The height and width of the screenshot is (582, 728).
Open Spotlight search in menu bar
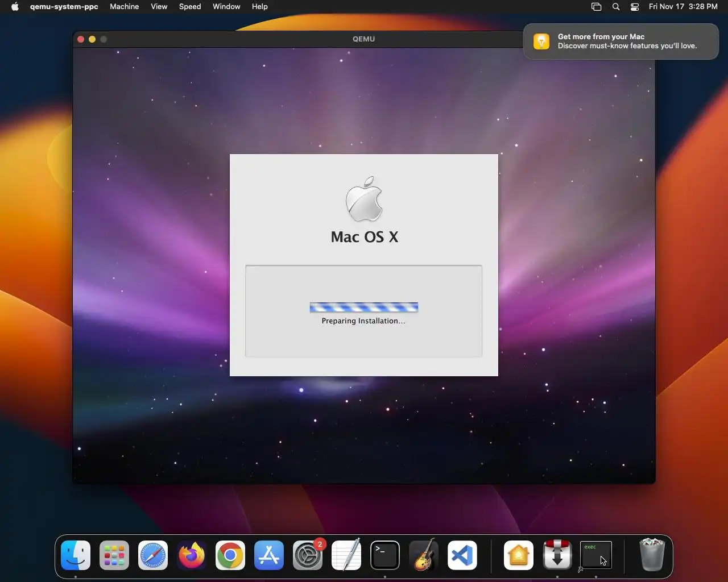coord(616,7)
